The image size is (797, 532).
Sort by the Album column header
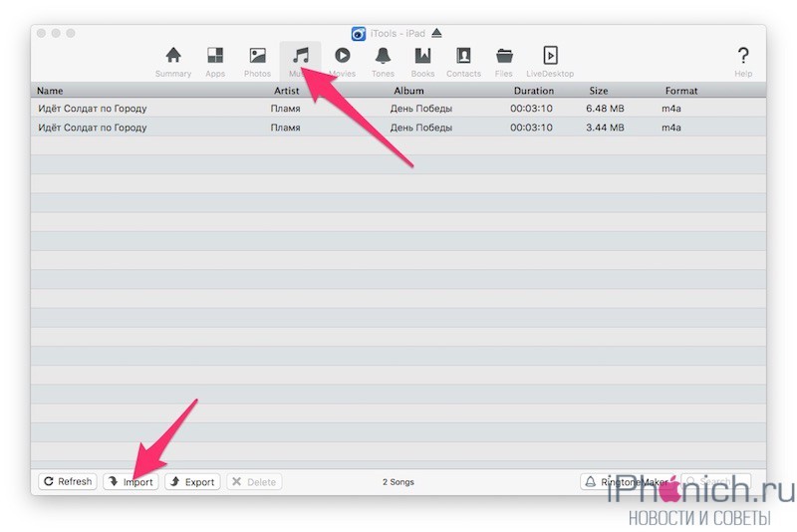408,91
